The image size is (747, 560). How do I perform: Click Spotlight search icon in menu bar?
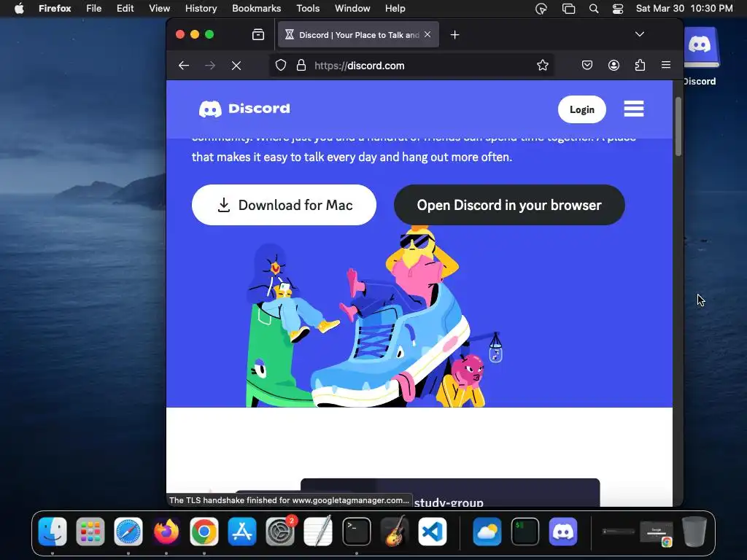pyautogui.click(x=594, y=9)
